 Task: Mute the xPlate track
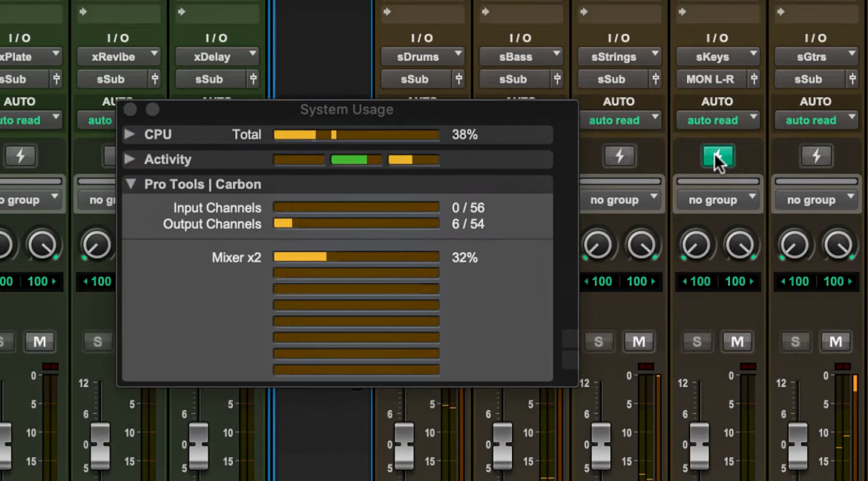click(40, 342)
